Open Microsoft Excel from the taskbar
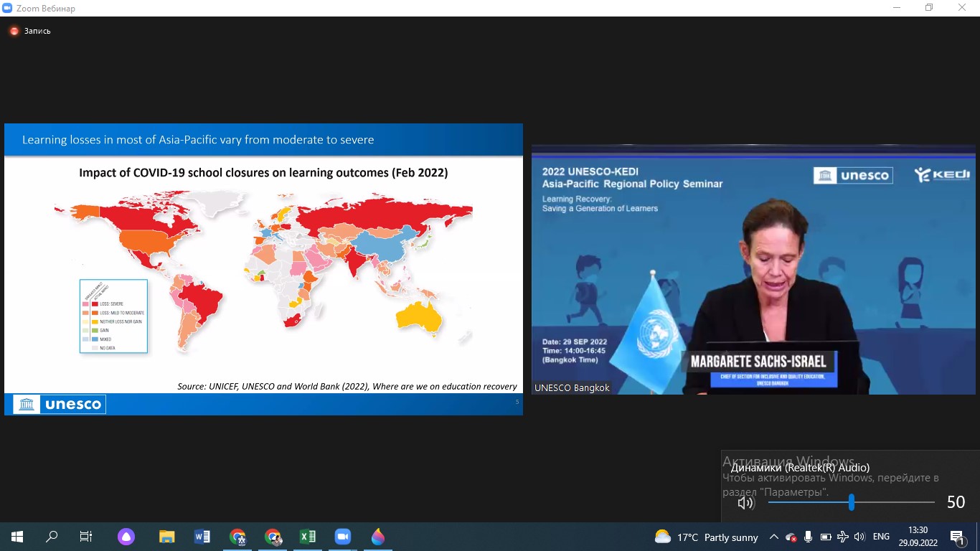Image resolution: width=980 pixels, height=551 pixels. (307, 537)
